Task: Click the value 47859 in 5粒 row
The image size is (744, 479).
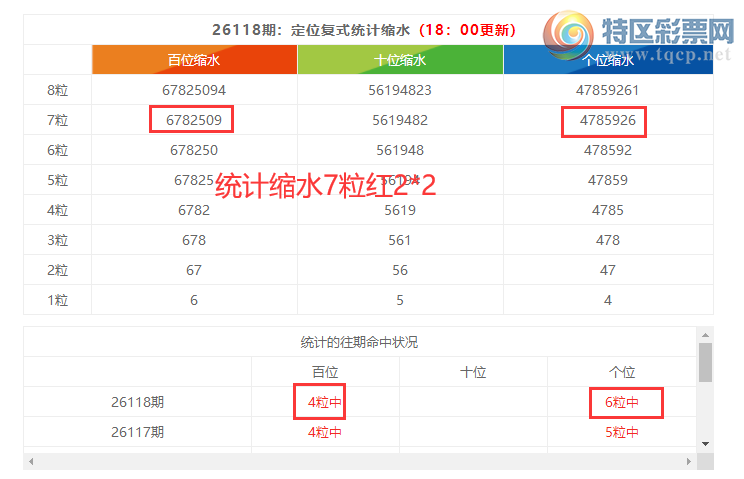Action: pyautogui.click(x=608, y=180)
